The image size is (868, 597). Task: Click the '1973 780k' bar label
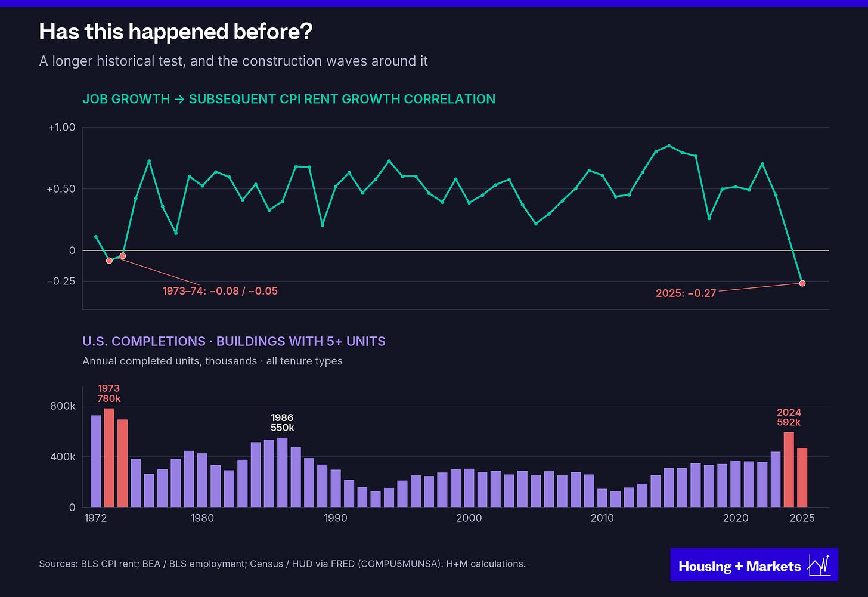tap(109, 394)
